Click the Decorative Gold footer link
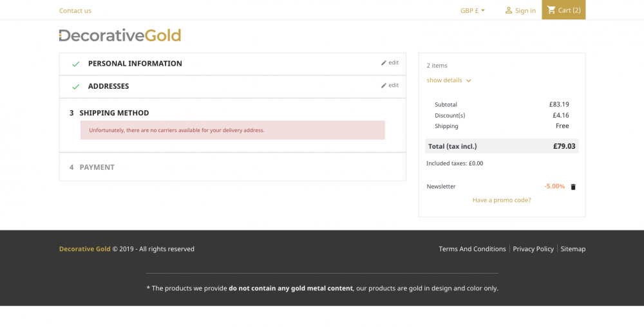Screen dimensions: 644x327 tap(84, 249)
